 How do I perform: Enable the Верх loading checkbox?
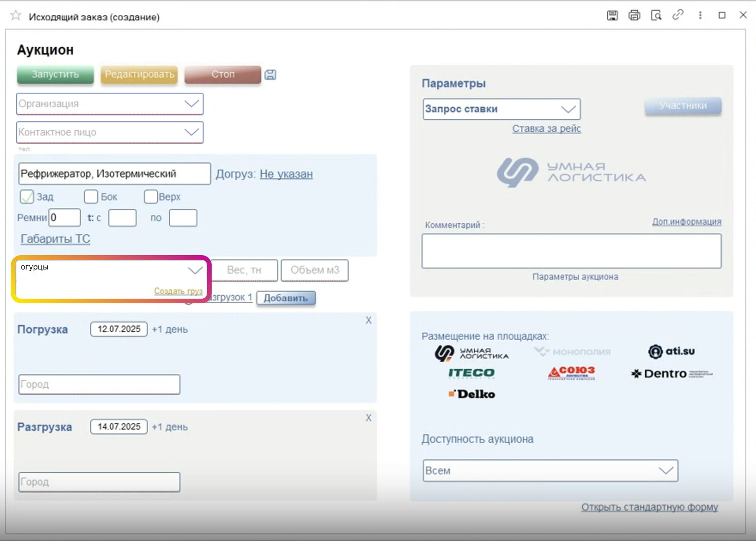(151, 197)
